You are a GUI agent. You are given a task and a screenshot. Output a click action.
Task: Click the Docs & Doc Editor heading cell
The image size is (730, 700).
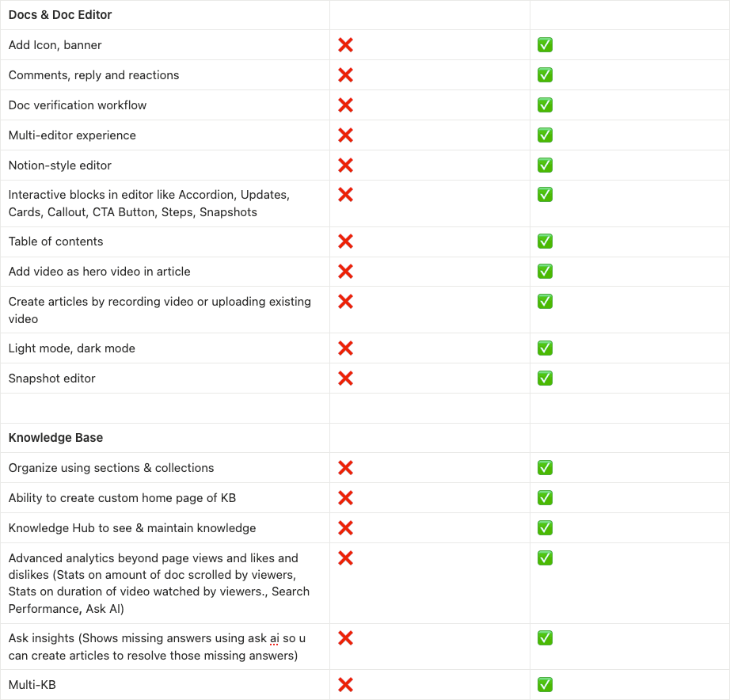click(60, 15)
